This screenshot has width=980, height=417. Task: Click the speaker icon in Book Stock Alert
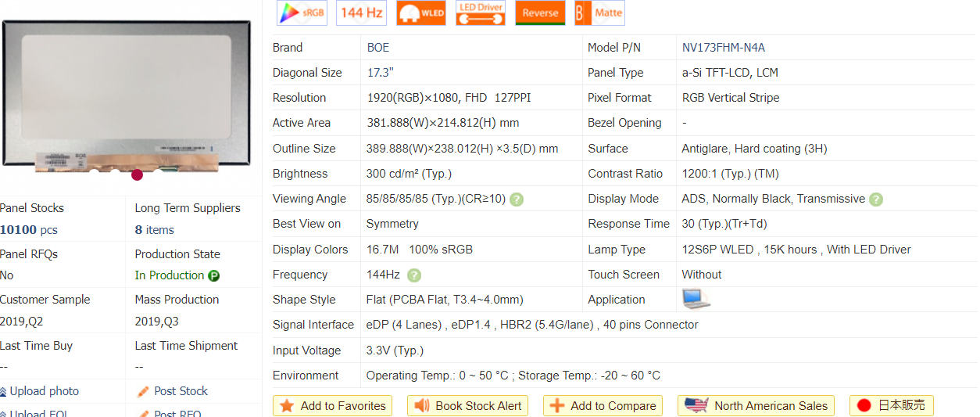pyautogui.click(x=422, y=405)
